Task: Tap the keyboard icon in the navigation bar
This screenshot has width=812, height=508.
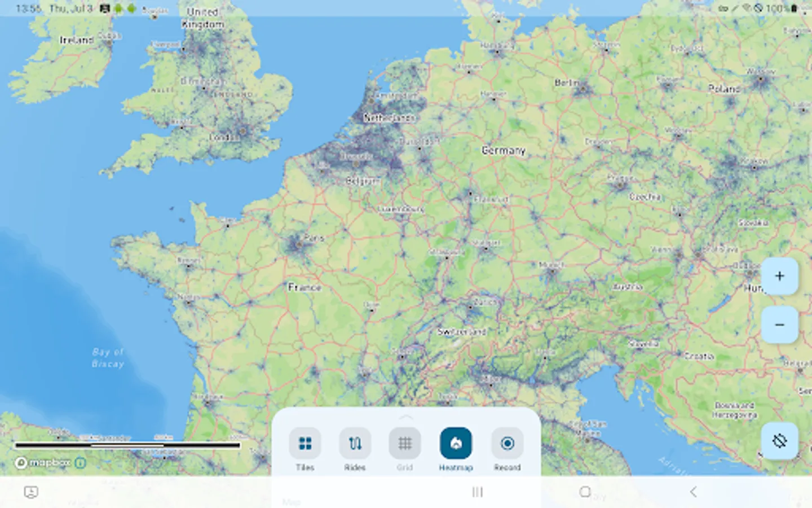Action: point(31,492)
